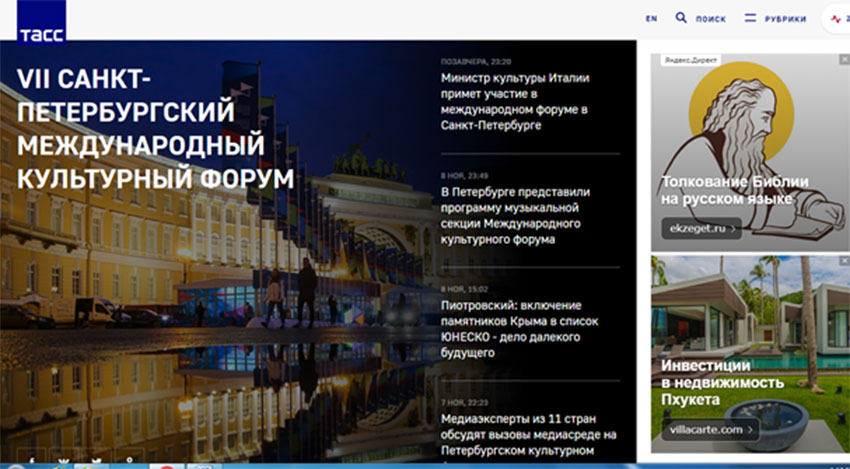
Task: Open the Italian culture minister article
Action: 515,101
